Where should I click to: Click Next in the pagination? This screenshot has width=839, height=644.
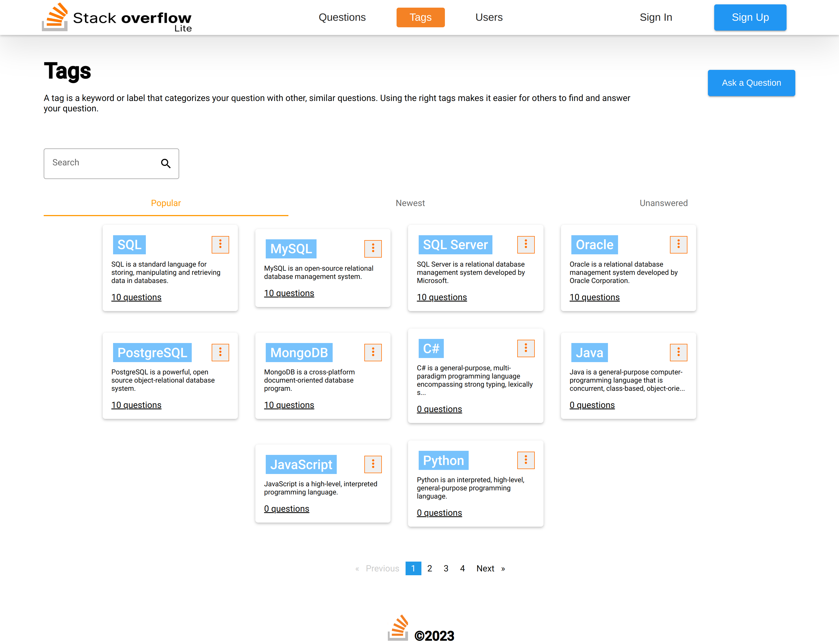click(485, 568)
